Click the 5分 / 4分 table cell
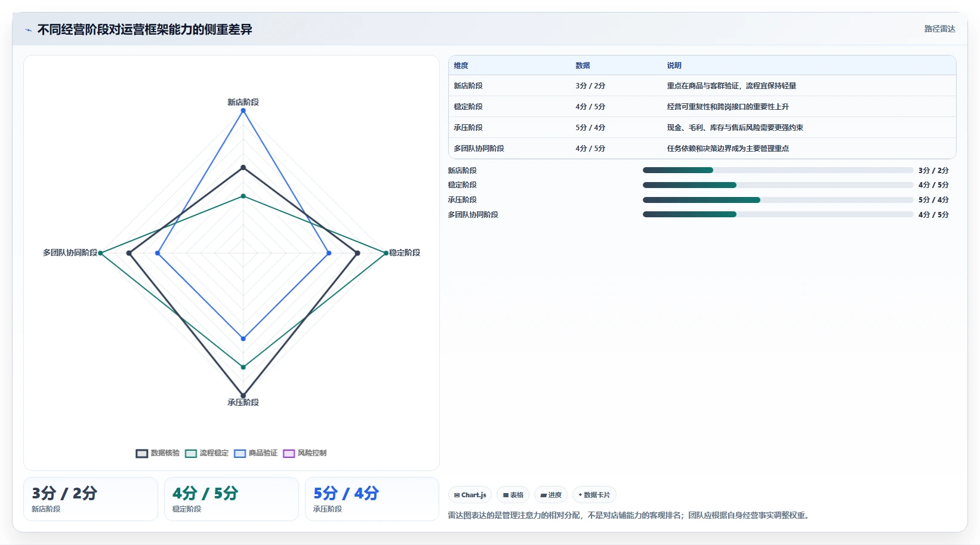This screenshot has height=545, width=980. point(590,128)
